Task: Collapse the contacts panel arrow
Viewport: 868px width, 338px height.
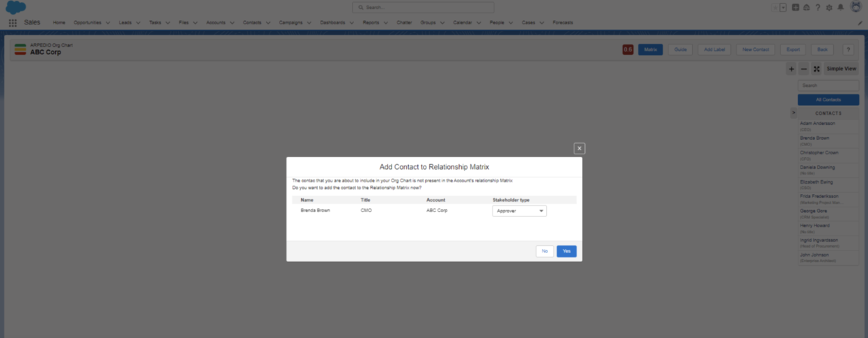Action: pos(794,113)
